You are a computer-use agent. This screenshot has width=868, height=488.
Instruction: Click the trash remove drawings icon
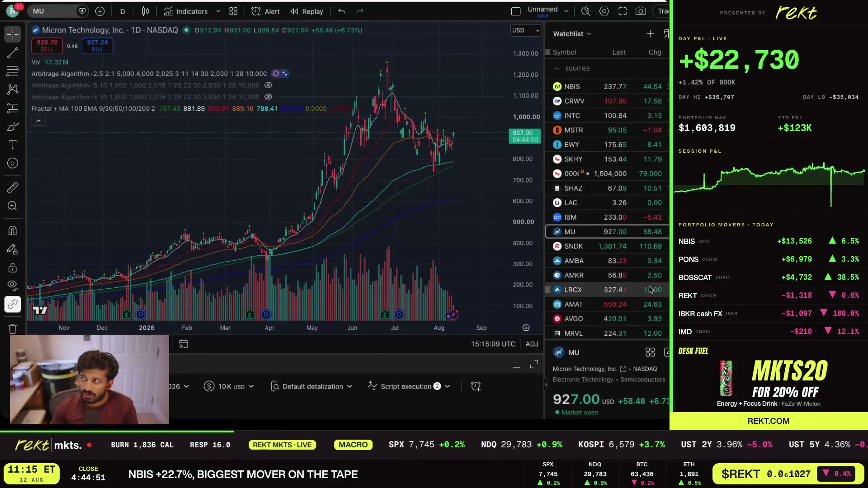[x=13, y=329]
